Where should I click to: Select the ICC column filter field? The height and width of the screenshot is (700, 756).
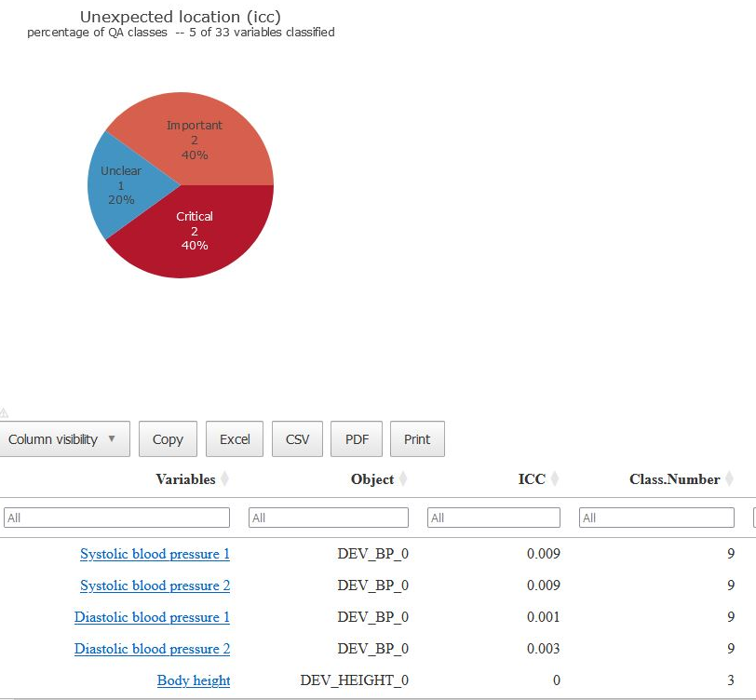click(x=493, y=518)
